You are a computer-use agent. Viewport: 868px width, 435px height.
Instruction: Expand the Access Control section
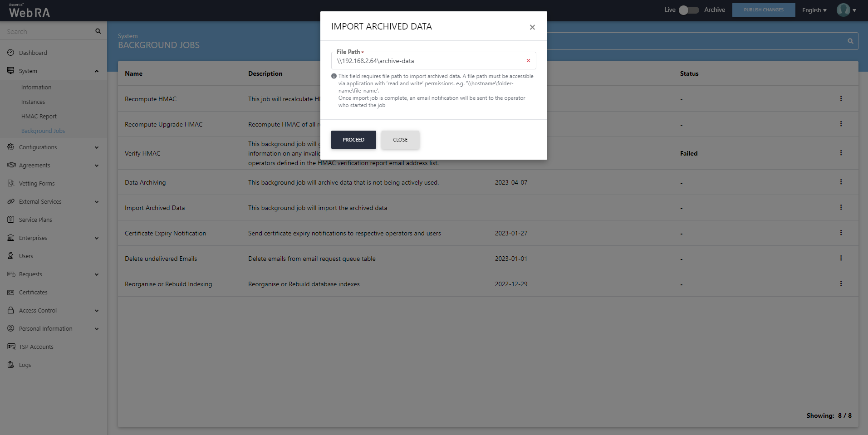click(x=97, y=311)
